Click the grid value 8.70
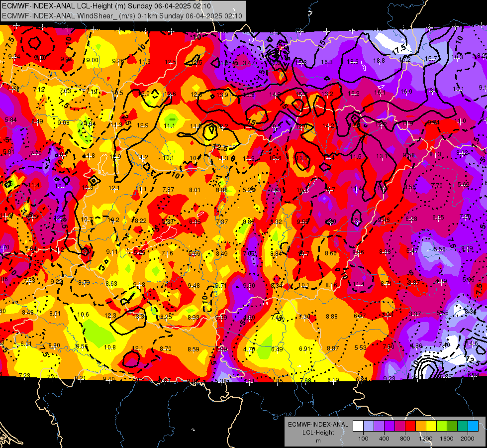This screenshot has height=448, width=487. 166,349
